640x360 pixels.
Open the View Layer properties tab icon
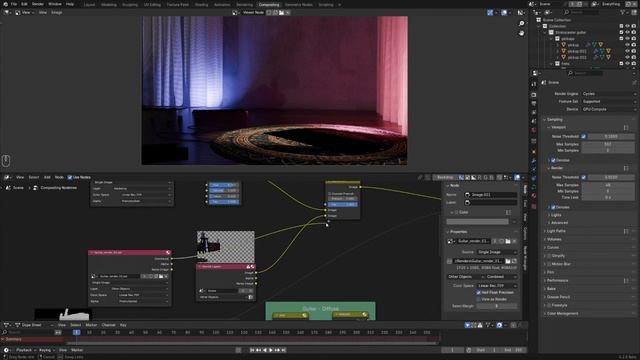pos(534,112)
